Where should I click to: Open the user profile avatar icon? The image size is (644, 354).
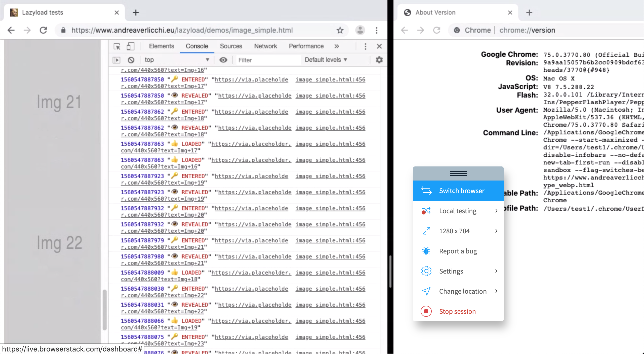tap(360, 30)
